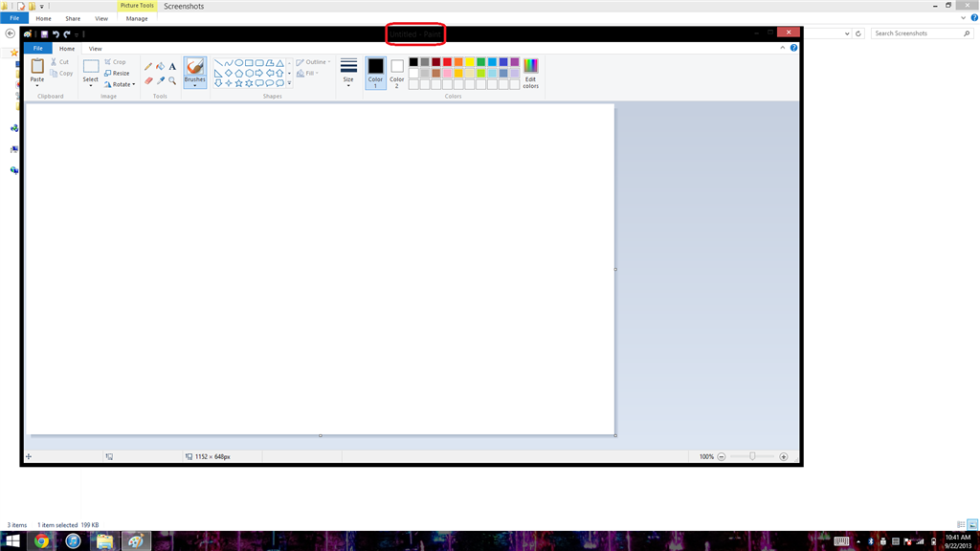The image size is (980, 551).
Task: Activate Color 1 foreground selector
Action: (x=375, y=73)
